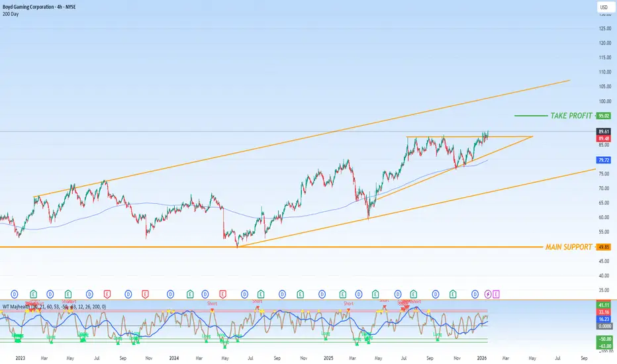Click the blue 16.23 oscillator value tag

click(x=604, y=319)
